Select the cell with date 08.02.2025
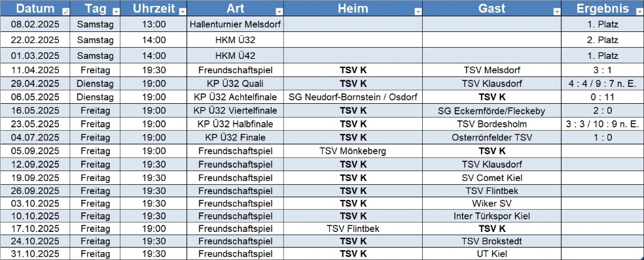Viewport: 644px width, 260px height. 35,24
